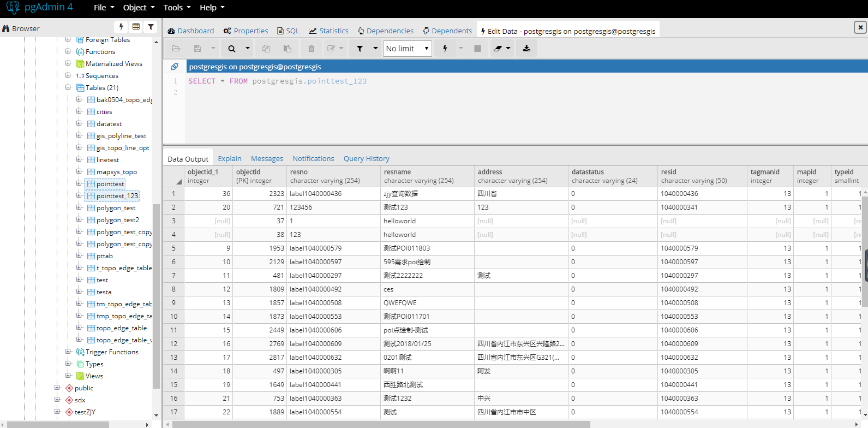
Task: Open the File menu
Action: (x=104, y=8)
